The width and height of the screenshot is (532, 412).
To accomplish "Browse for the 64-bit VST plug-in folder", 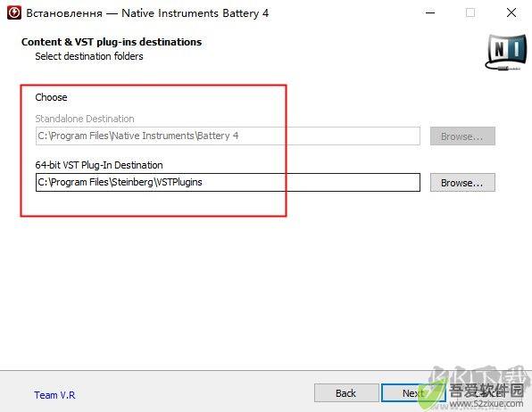I will pyautogui.click(x=462, y=183).
